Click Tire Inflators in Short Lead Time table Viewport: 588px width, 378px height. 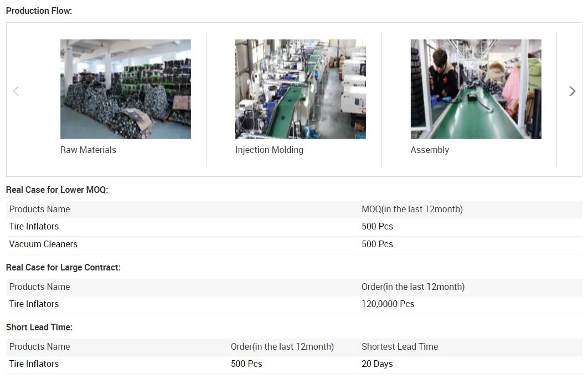point(34,364)
